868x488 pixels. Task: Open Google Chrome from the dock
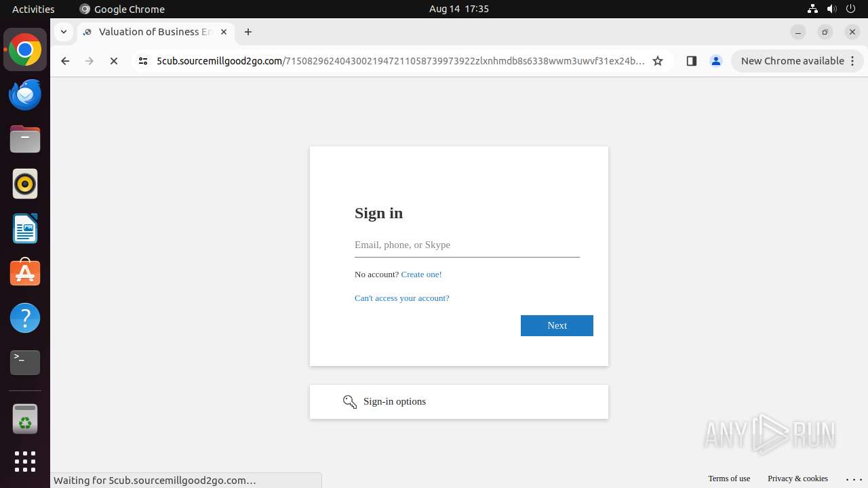pos(25,50)
